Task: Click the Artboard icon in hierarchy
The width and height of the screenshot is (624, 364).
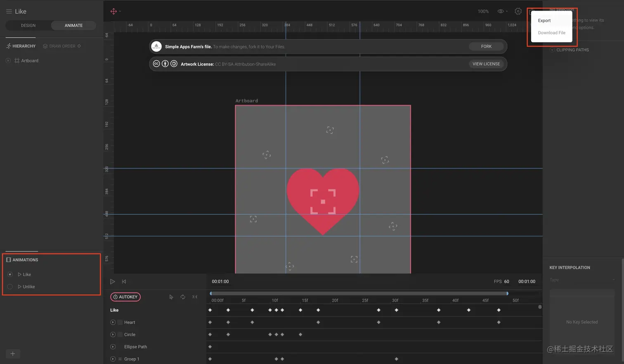Action: (x=17, y=61)
